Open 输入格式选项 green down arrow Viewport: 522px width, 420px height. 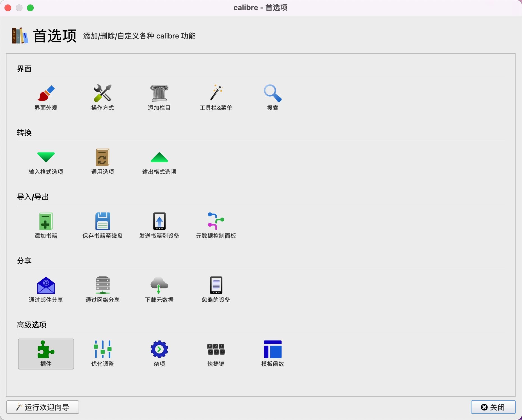46,162
